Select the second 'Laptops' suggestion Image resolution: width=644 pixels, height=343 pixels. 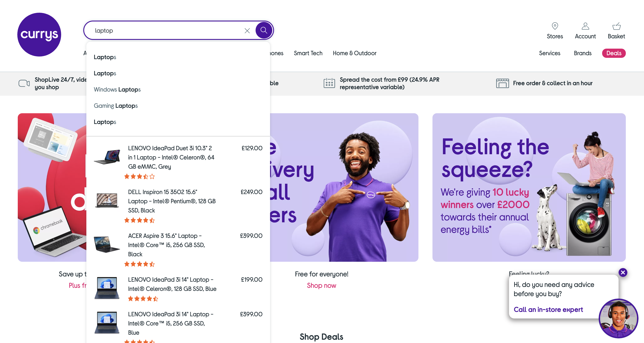(x=105, y=73)
